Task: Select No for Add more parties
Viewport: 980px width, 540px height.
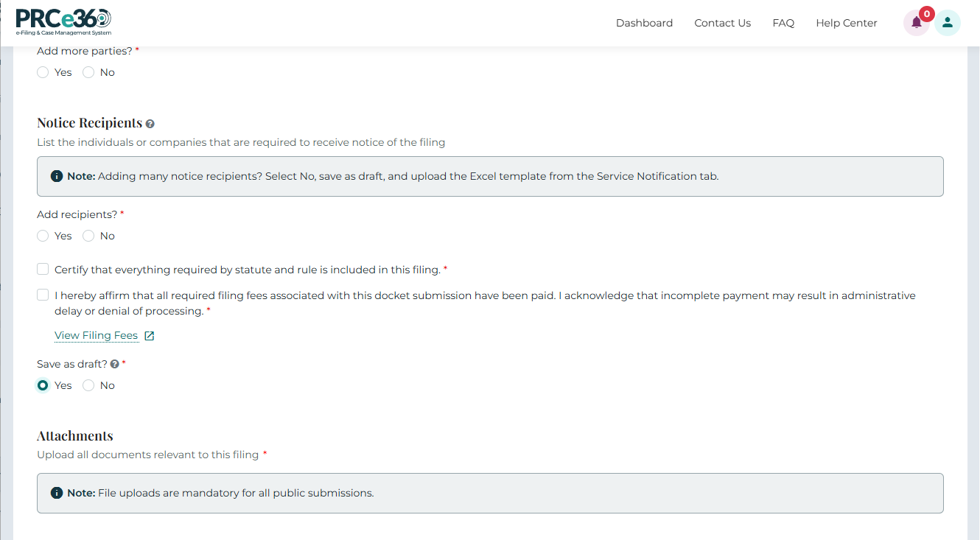Action: [88, 72]
